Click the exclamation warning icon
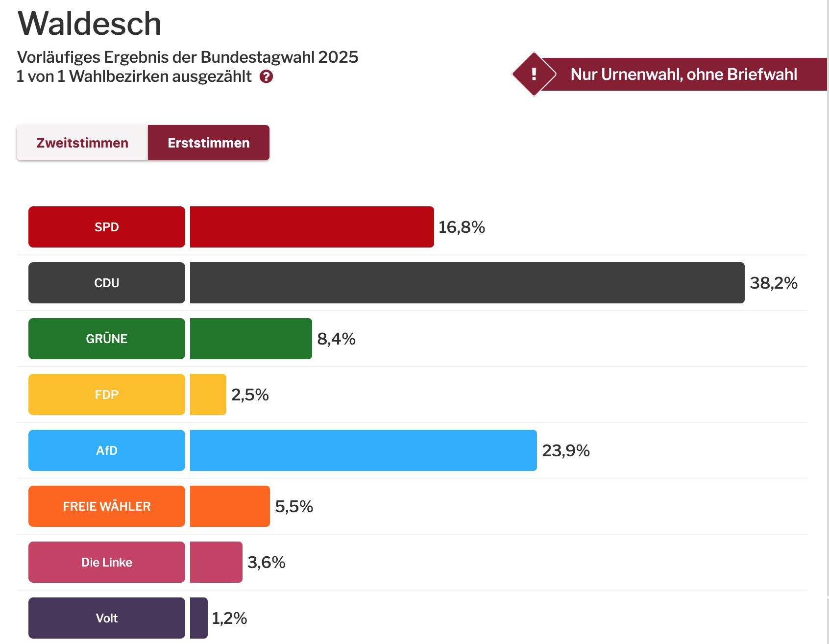 (x=534, y=74)
